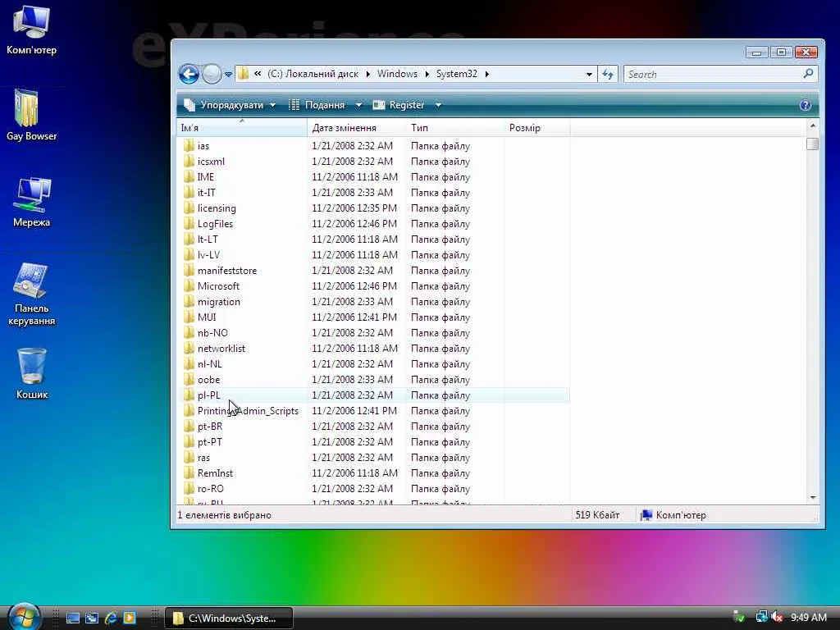The image size is (840, 630).
Task: Click the Refresh button next to address bar
Action: [x=608, y=74]
